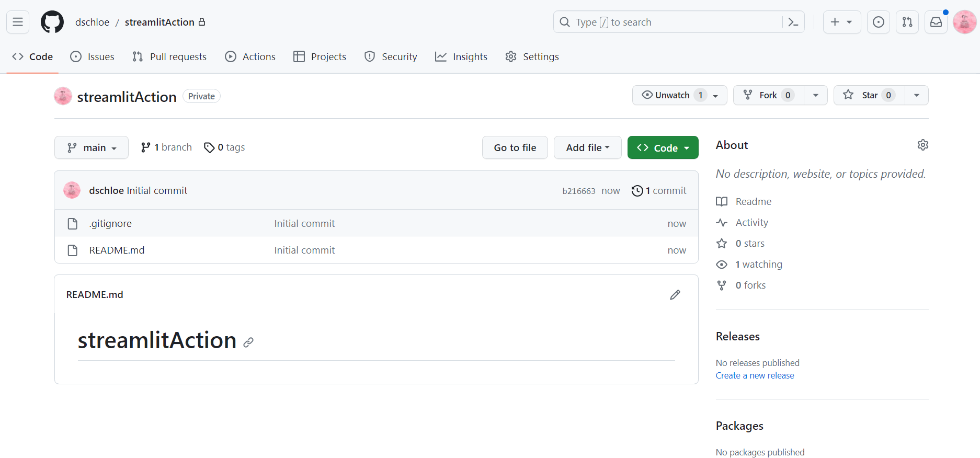Click the search magnifier icon
Image resolution: width=980 pixels, height=458 pixels.
point(565,22)
